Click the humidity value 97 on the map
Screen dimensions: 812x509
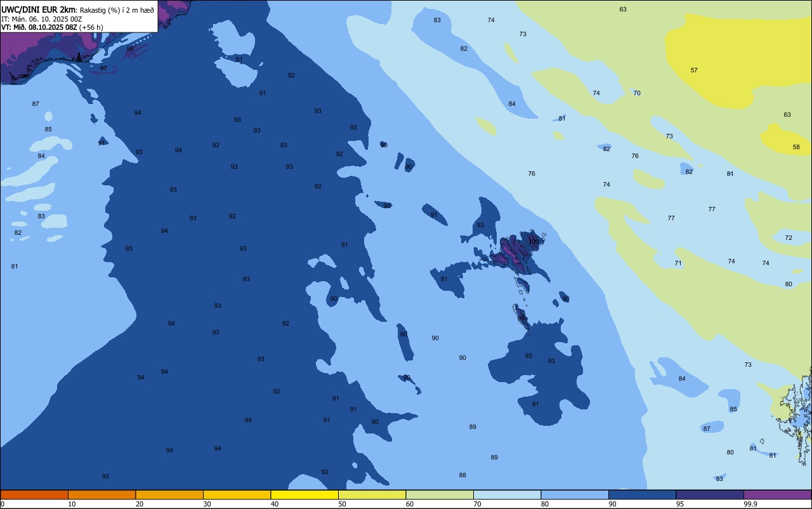(x=103, y=69)
